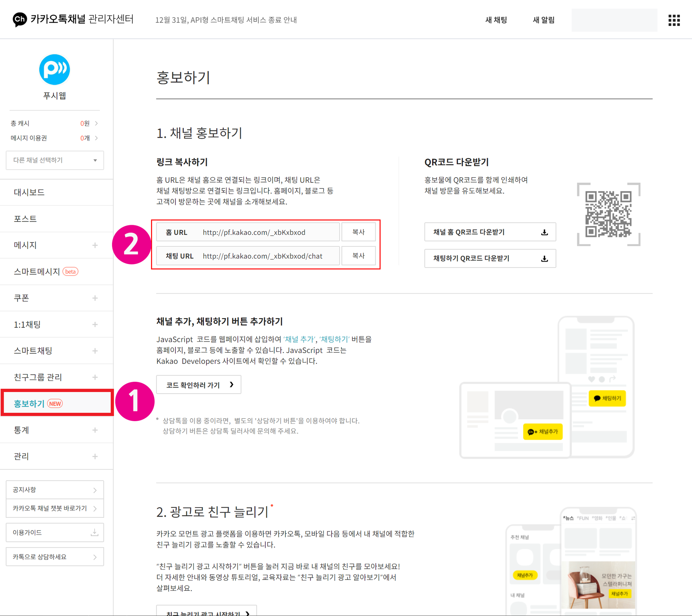Click the beta badge next to 스마트메시지
Screen dimensions: 692x616
point(71,271)
